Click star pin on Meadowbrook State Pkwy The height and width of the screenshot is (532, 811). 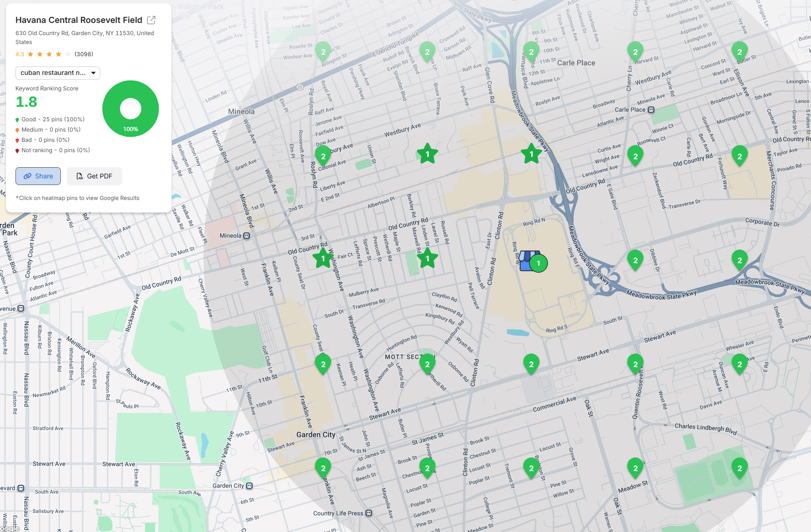531,154
